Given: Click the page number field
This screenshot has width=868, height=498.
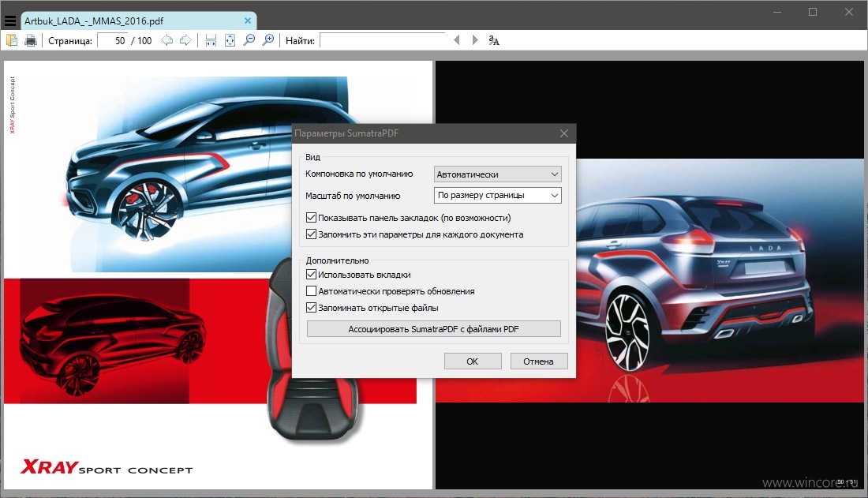Looking at the screenshot, I should pos(113,40).
